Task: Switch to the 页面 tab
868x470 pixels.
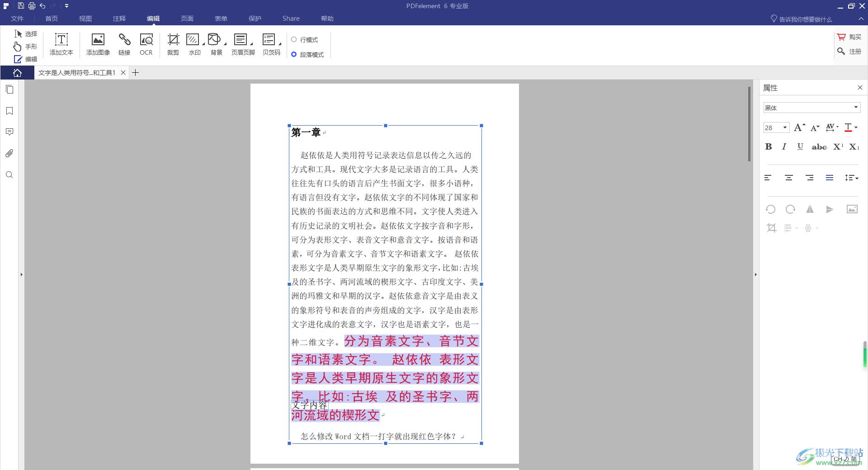Action: 187,19
